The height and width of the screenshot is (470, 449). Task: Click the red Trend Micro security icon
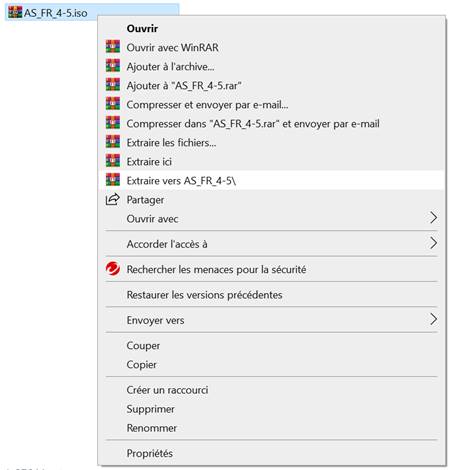click(113, 269)
